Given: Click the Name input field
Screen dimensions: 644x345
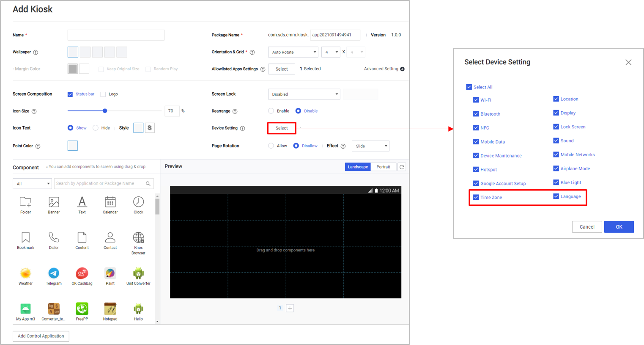Looking at the screenshot, I should (116, 35).
